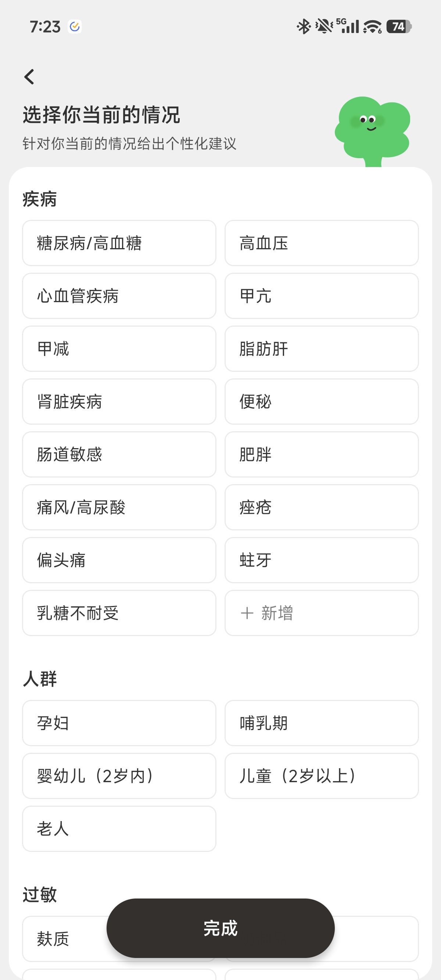Screen dimensions: 441x980
Task: Tap the muted bell status icon
Action: point(324,27)
